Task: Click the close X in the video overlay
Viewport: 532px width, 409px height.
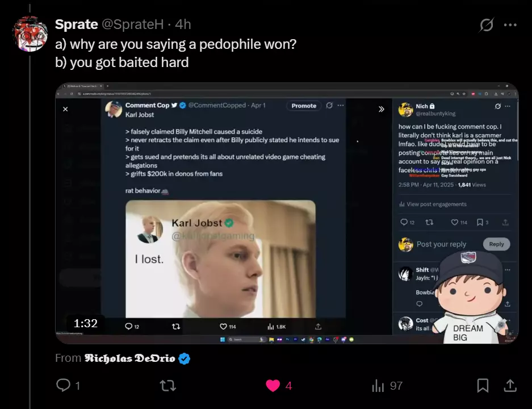Action: 65,109
